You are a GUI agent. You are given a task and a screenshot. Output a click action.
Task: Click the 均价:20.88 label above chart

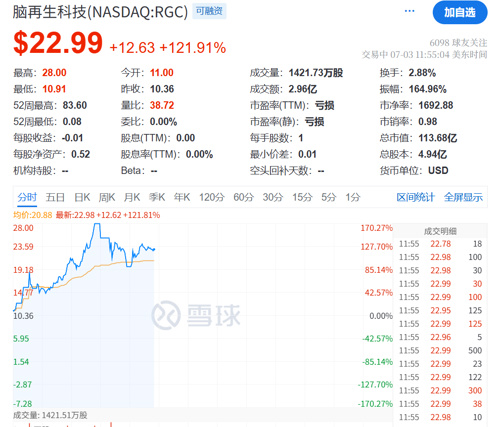(x=33, y=215)
